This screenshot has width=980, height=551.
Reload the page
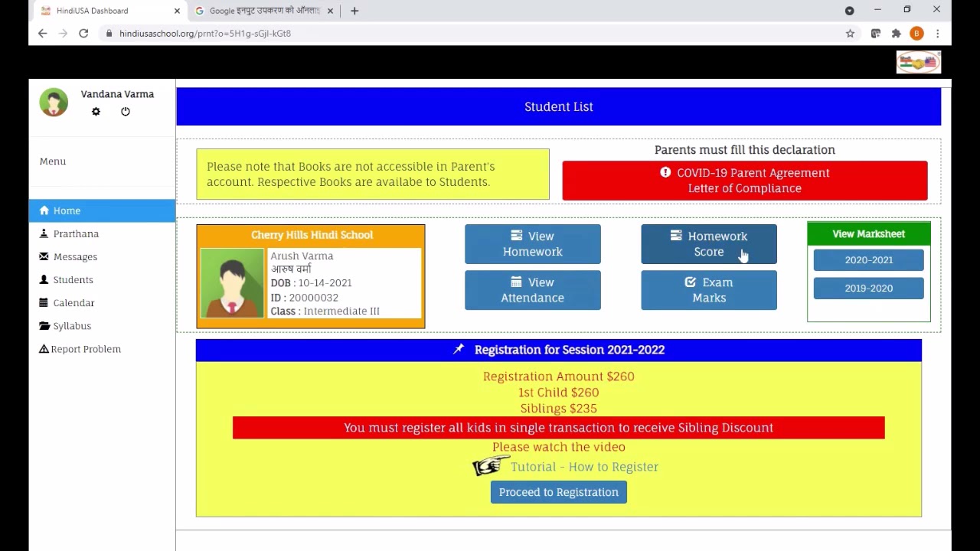coord(83,34)
